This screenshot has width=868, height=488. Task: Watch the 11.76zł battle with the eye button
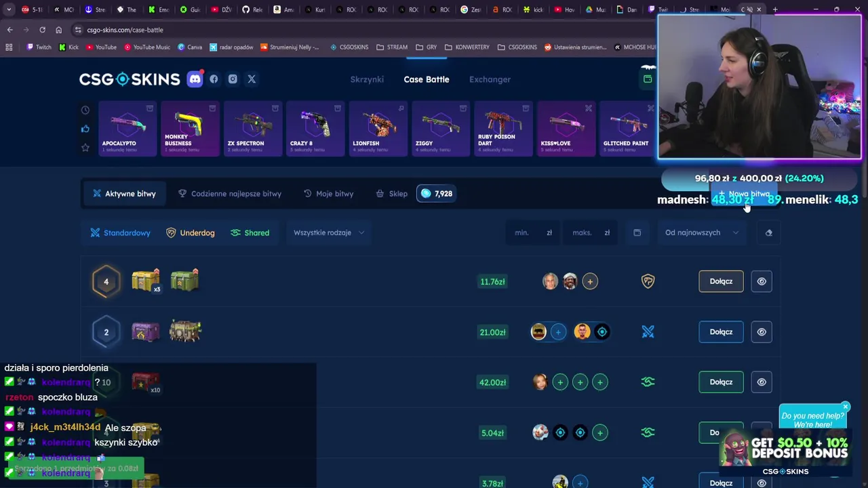[762, 281]
